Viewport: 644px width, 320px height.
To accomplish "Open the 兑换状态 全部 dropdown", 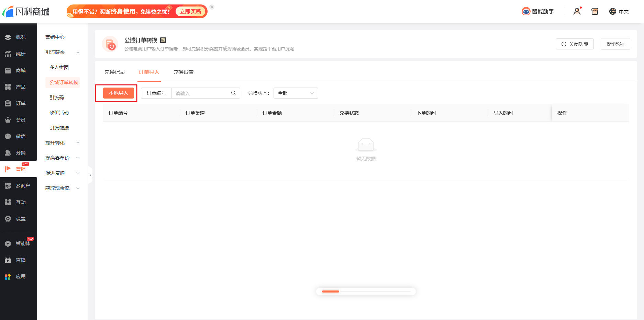I will 296,93.
